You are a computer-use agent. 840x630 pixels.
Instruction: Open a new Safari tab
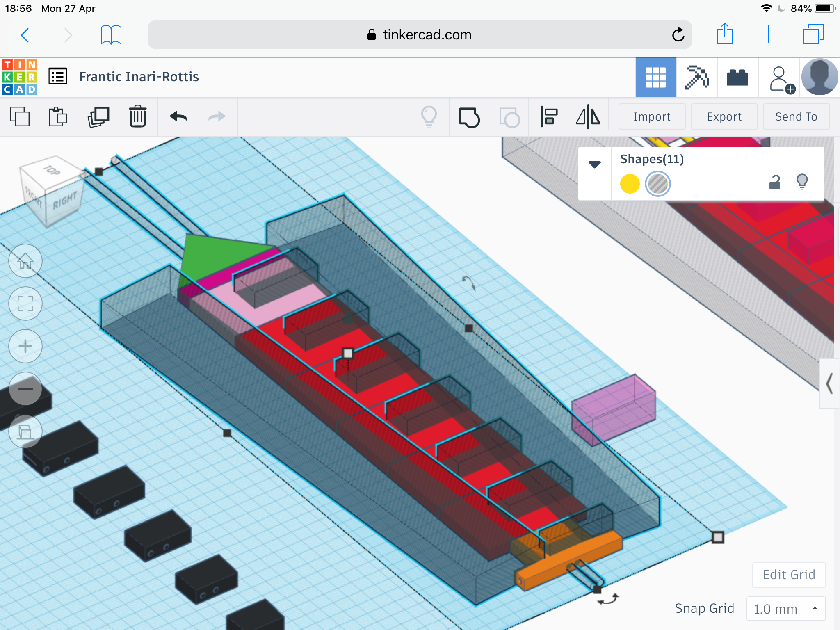[768, 34]
